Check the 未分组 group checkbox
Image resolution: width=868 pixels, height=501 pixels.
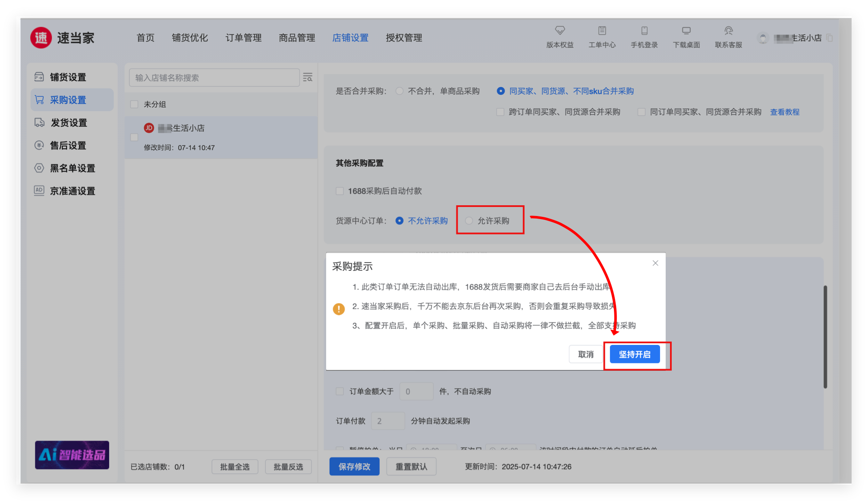pos(134,104)
